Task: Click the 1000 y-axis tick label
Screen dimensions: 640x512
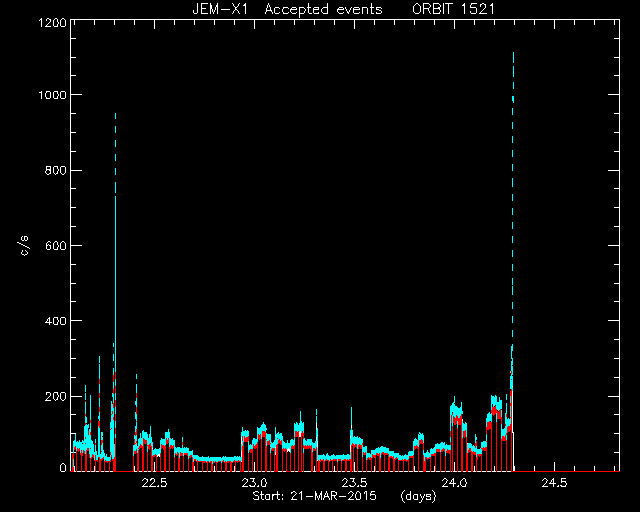Action: (52, 95)
